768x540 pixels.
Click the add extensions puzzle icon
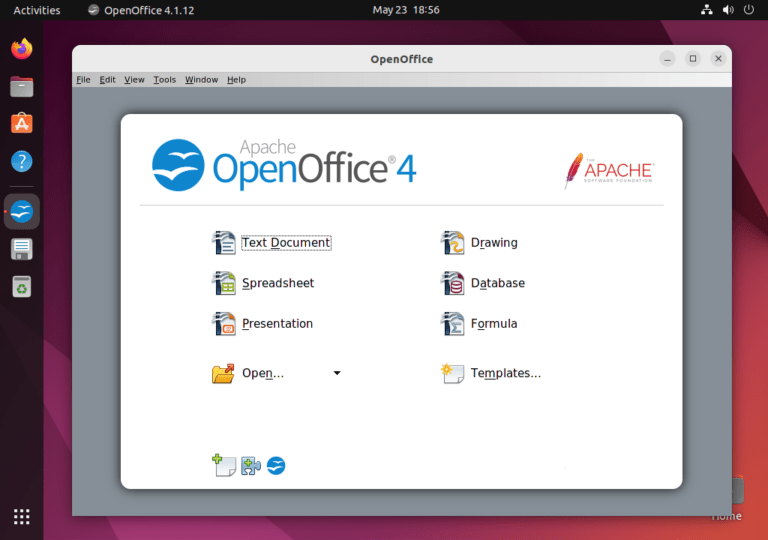coord(251,465)
